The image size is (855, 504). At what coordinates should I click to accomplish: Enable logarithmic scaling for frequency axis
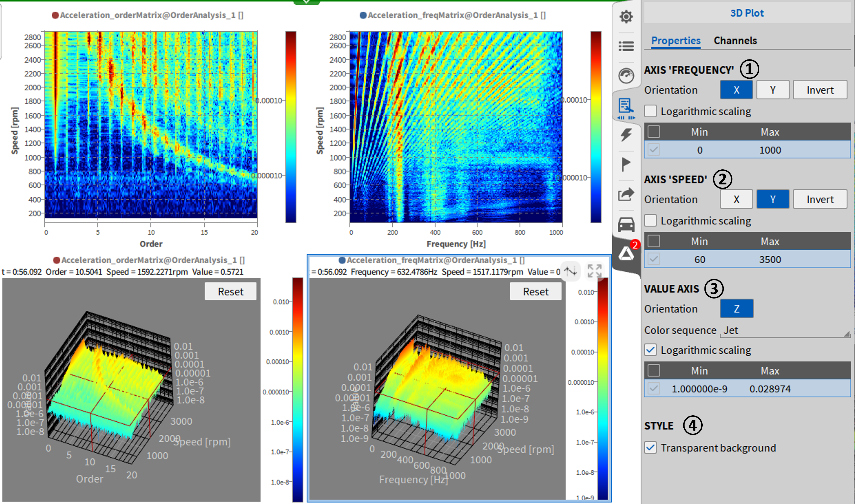(x=651, y=111)
